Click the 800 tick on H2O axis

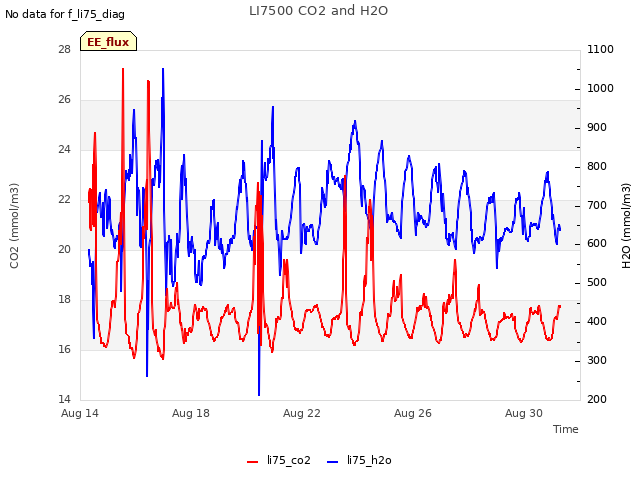click(x=597, y=167)
